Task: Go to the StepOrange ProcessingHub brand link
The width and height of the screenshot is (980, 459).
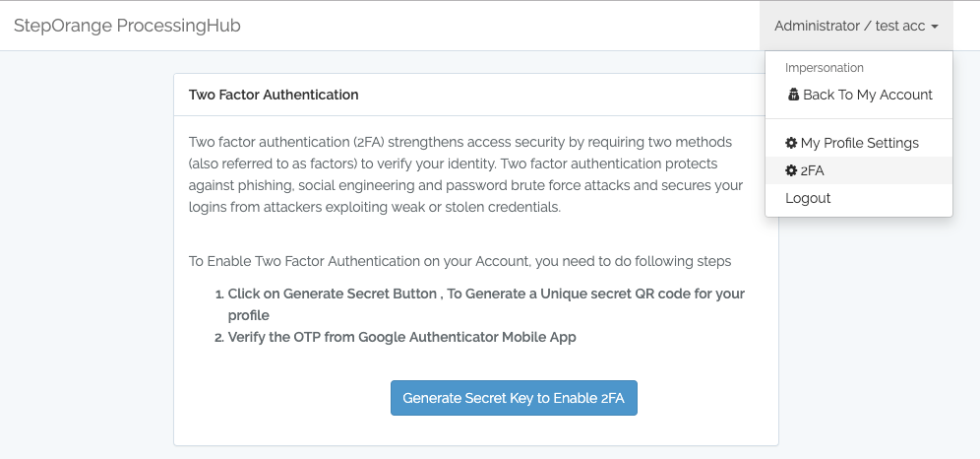Action: (127, 26)
